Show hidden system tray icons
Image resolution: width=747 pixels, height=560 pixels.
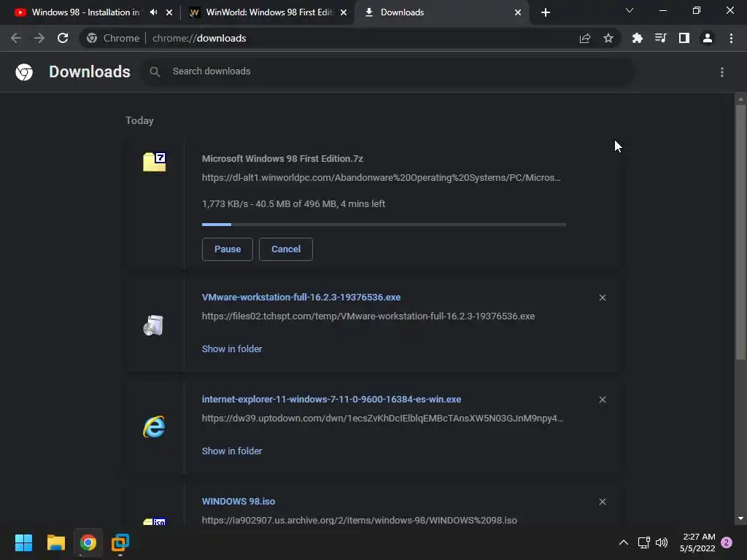[x=623, y=542]
